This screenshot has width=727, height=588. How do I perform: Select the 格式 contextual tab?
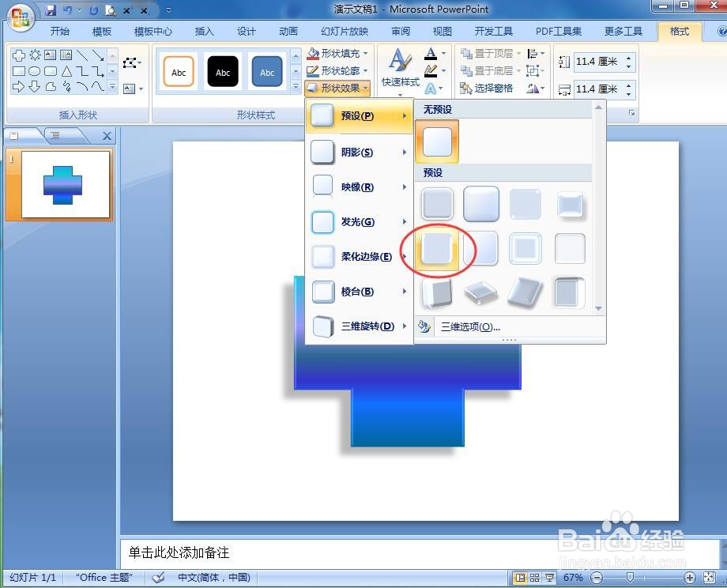coord(680,32)
